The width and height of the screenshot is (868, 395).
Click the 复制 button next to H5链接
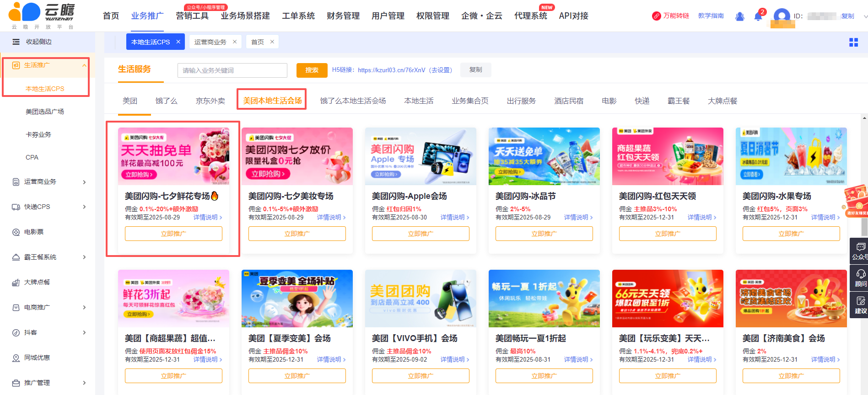point(476,70)
